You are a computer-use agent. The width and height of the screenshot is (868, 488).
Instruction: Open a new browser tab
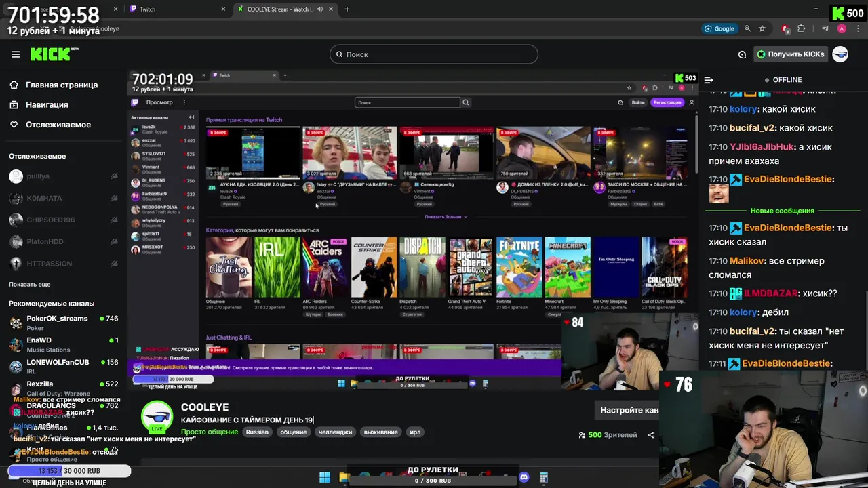pyautogui.click(x=347, y=9)
